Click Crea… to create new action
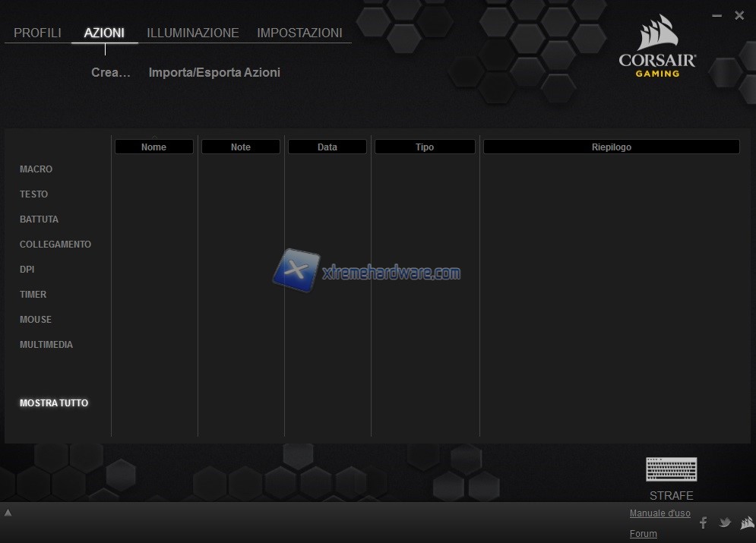 click(x=111, y=73)
